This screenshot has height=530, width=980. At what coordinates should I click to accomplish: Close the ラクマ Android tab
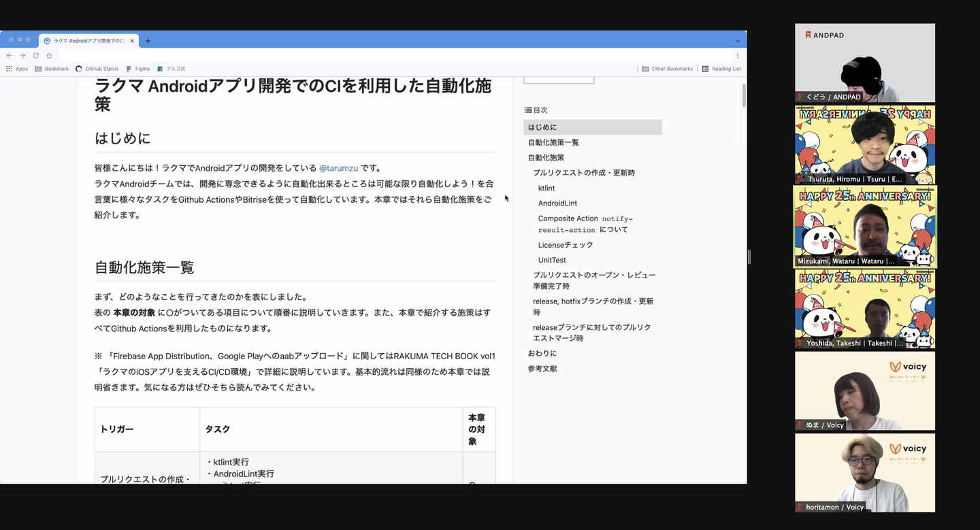(132, 41)
